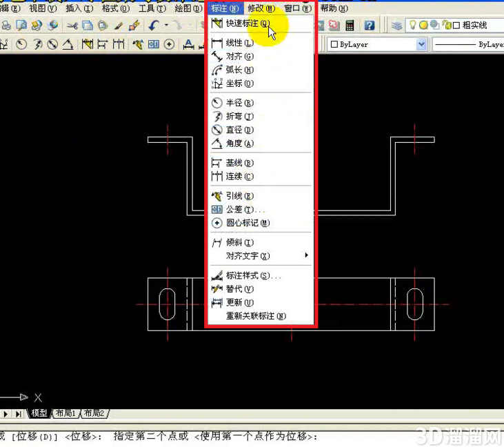Screen dimensions: 504x447
Task: Choose 线性(L) in the 标注 menu
Action: (x=261, y=43)
